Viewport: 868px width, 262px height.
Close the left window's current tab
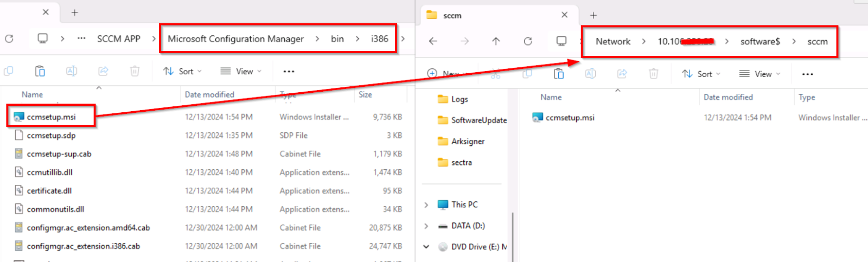coord(46,12)
